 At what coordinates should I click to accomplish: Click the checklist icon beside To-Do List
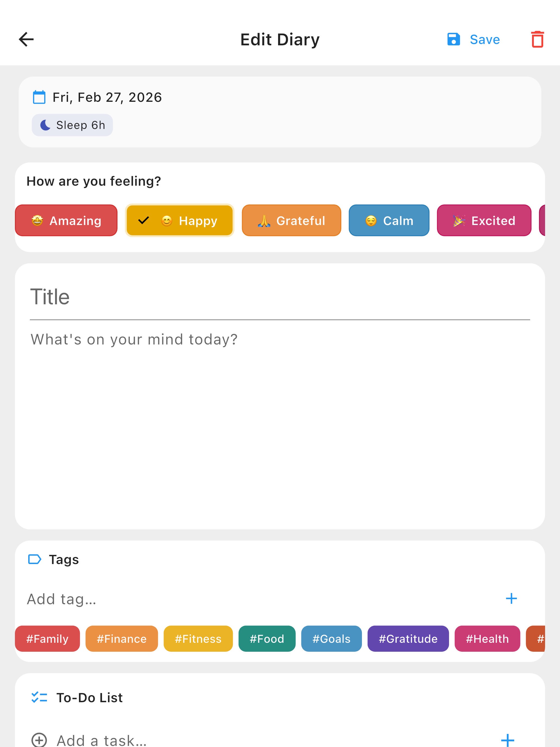(39, 697)
